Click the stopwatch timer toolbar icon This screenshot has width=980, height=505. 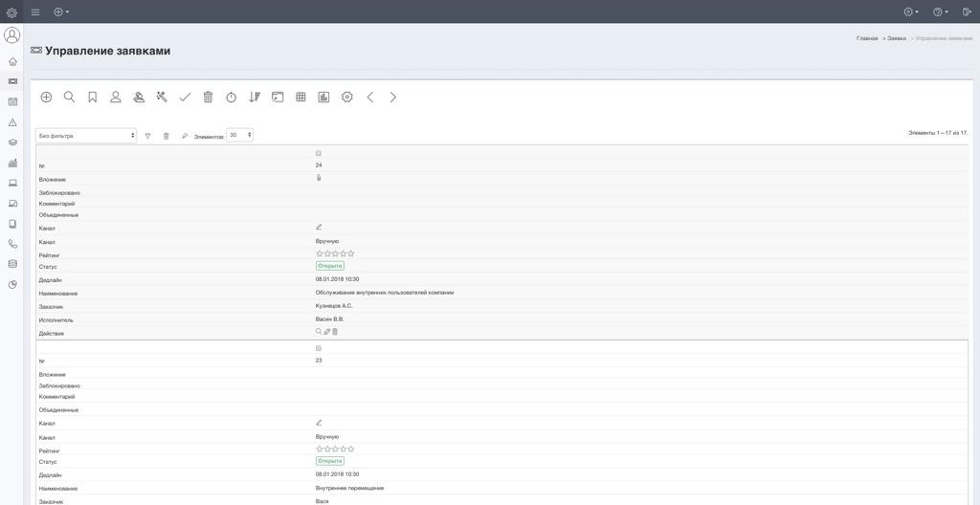point(231,98)
